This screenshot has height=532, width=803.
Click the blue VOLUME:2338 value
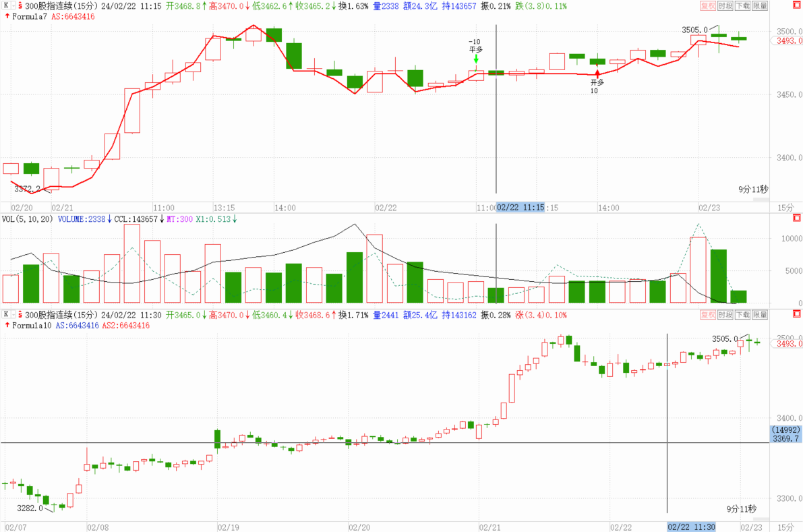[x=82, y=219]
